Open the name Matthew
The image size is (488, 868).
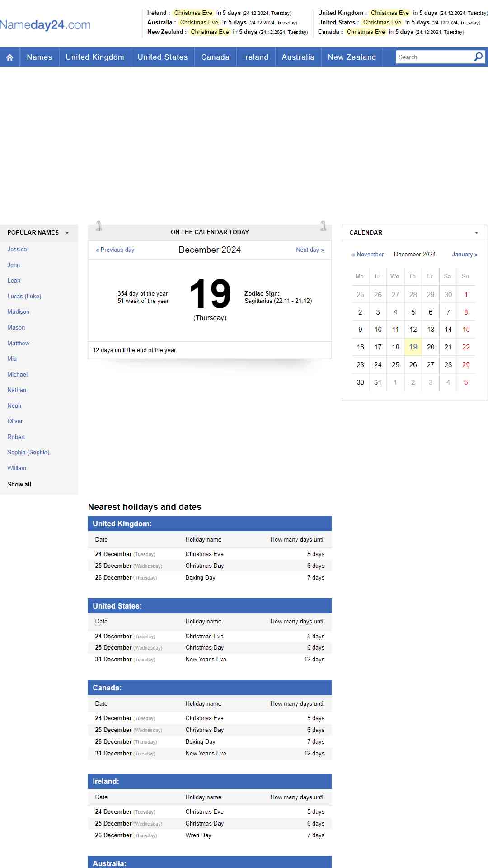tap(19, 344)
